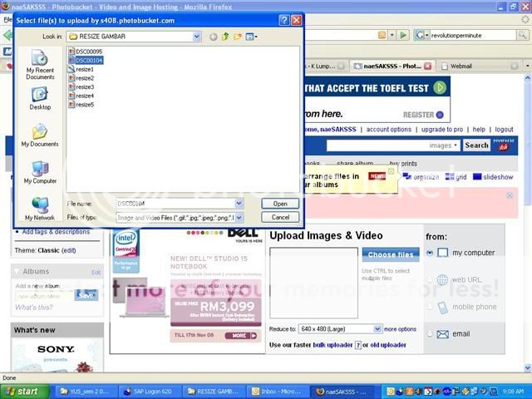Click the green Go arrow in Firefox toolbar
Image resolution: width=532 pixels, height=399 pixels.
tap(403, 35)
